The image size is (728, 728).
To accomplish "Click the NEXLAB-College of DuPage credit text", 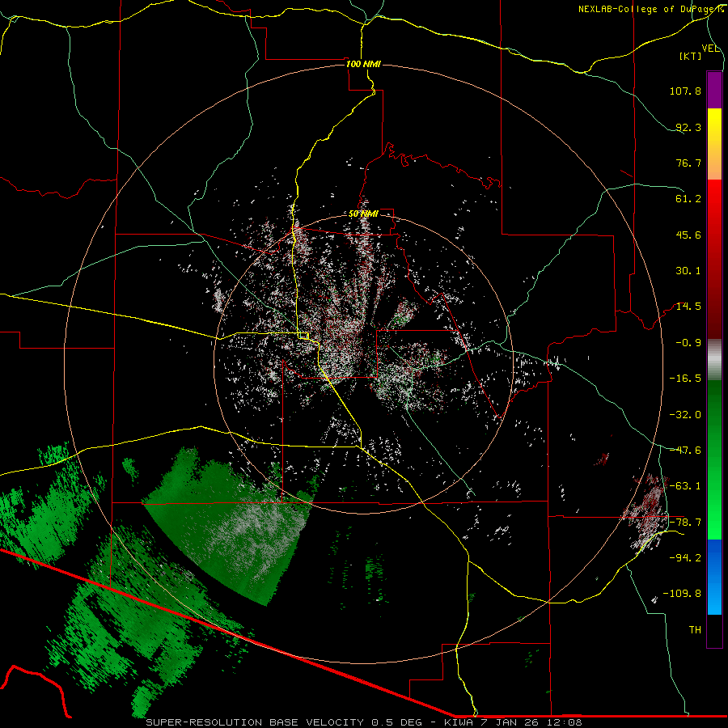I will [x=651, y=9].
